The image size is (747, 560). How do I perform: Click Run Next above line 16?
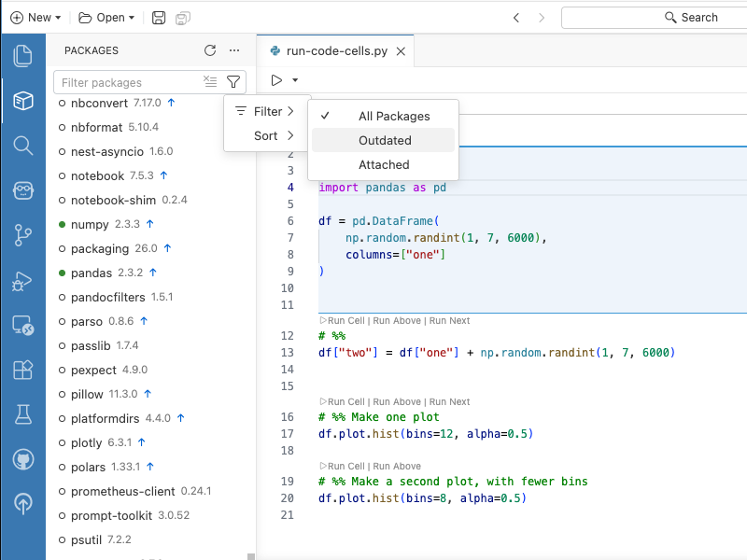[x=449, y=401]
